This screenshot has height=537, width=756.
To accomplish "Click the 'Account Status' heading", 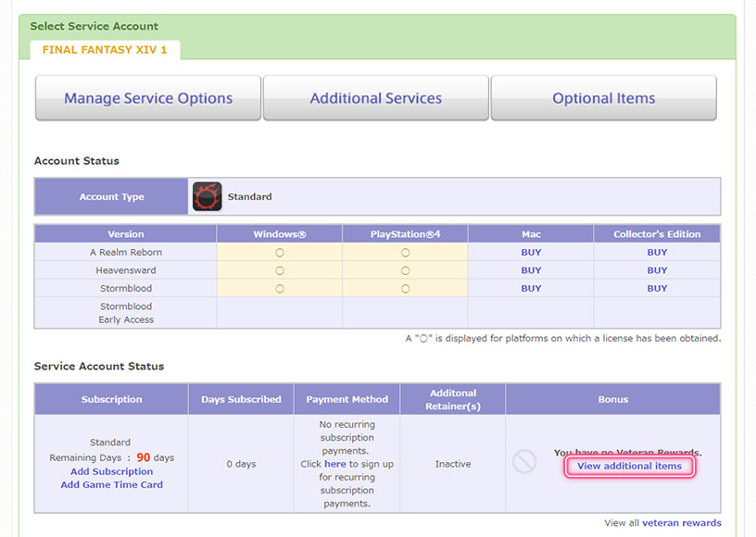I will [77, 161].
